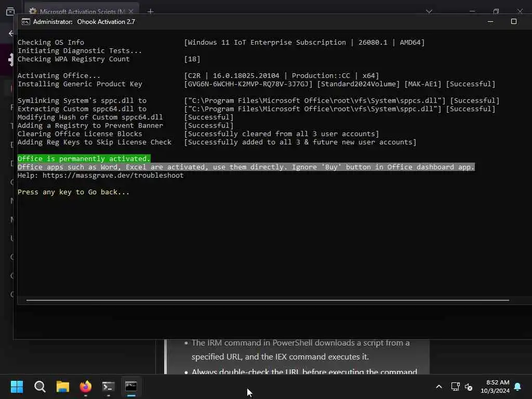
Task: Open the notification bell
Action: (518, 387)
